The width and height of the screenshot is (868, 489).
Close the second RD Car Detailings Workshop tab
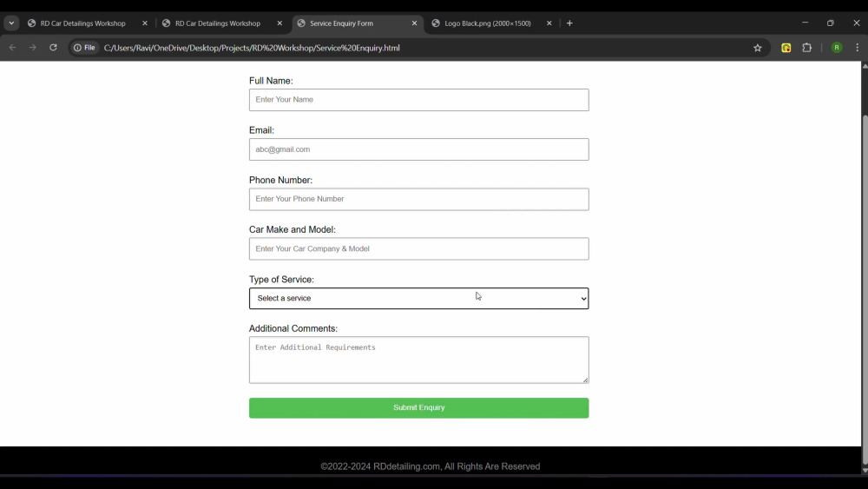pyautogui.click(x=279, y=23)
